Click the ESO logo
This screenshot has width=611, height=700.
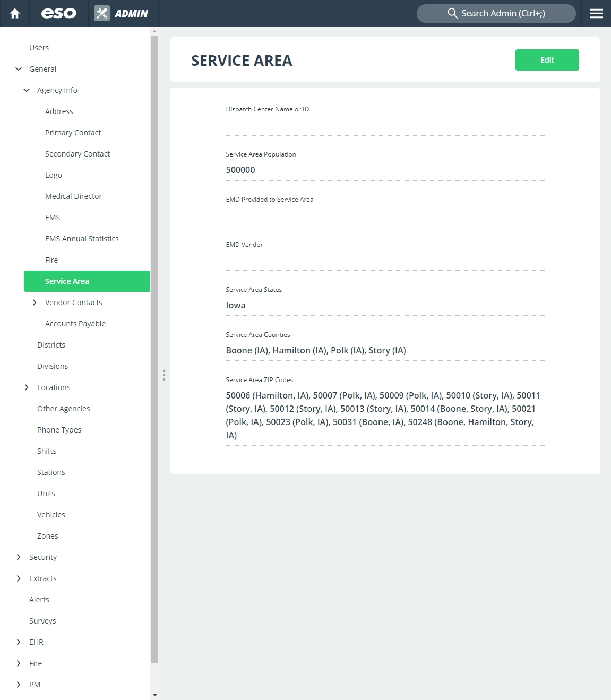(58, 13)
